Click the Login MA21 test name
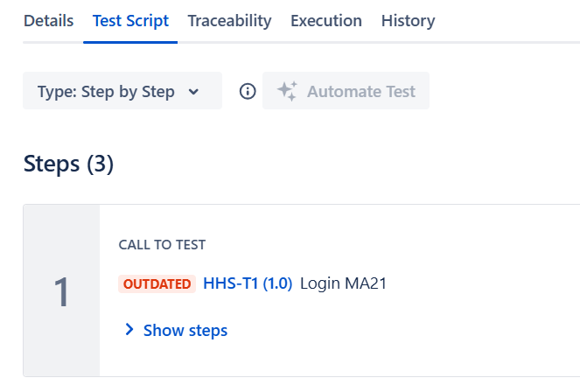This screenshot has width=580, height=392. click(343, 283)
